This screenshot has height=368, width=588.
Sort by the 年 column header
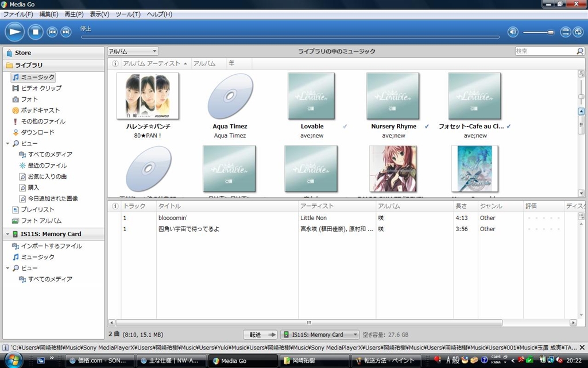click(x=239, y=63)
